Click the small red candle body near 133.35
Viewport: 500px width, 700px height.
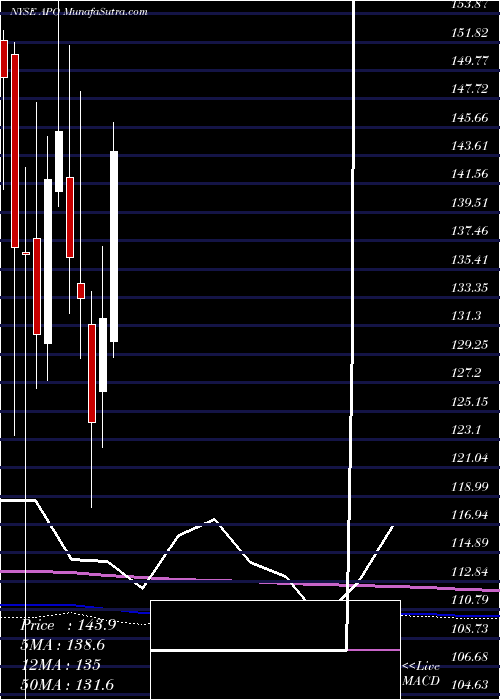point(81,291)
